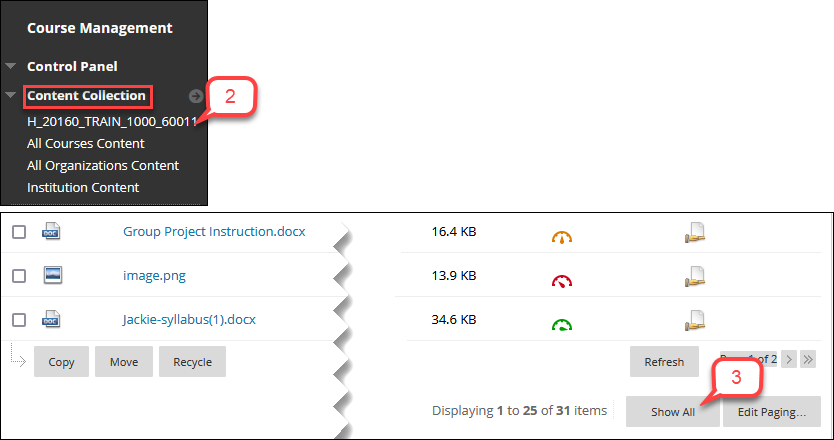834x440 pixels.
Task: Click the arrow icon next to Content Collection
Action: point(196,96)
